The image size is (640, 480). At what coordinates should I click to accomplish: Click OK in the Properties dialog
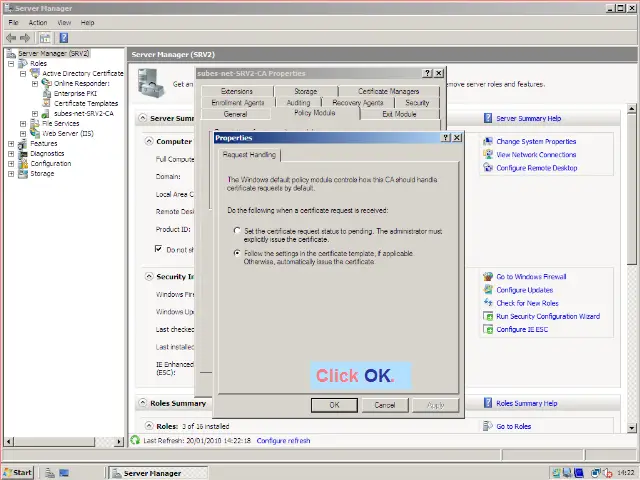[334, 405]
